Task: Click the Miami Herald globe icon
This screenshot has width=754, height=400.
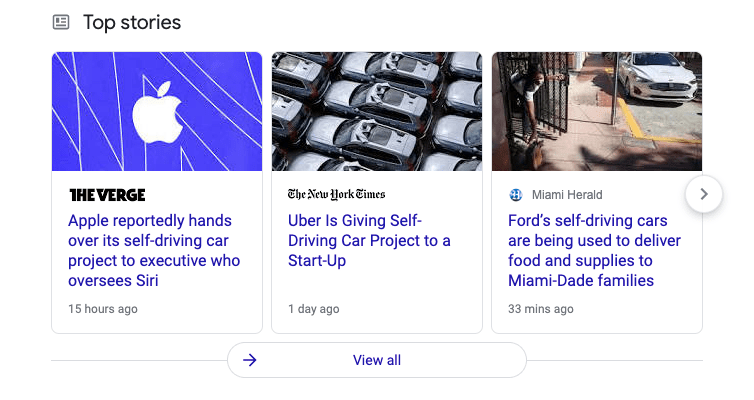Action: click(516, 195)
